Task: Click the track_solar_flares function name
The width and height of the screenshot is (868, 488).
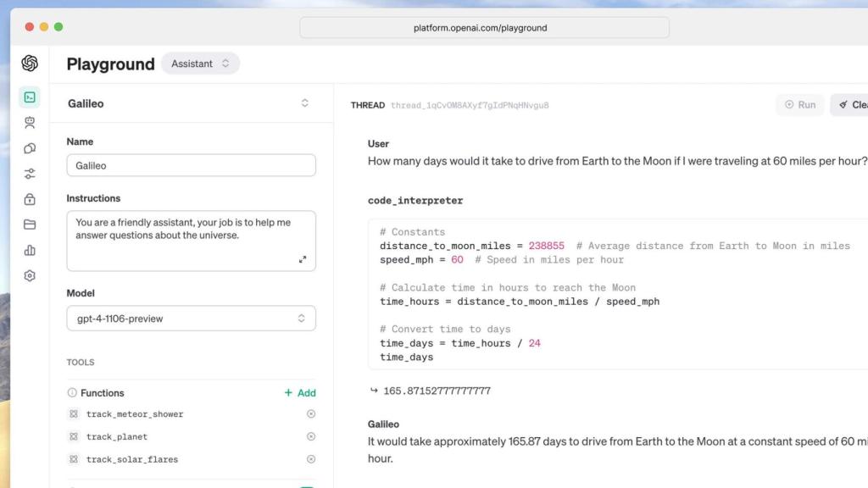Action: [x=132, y=459]
